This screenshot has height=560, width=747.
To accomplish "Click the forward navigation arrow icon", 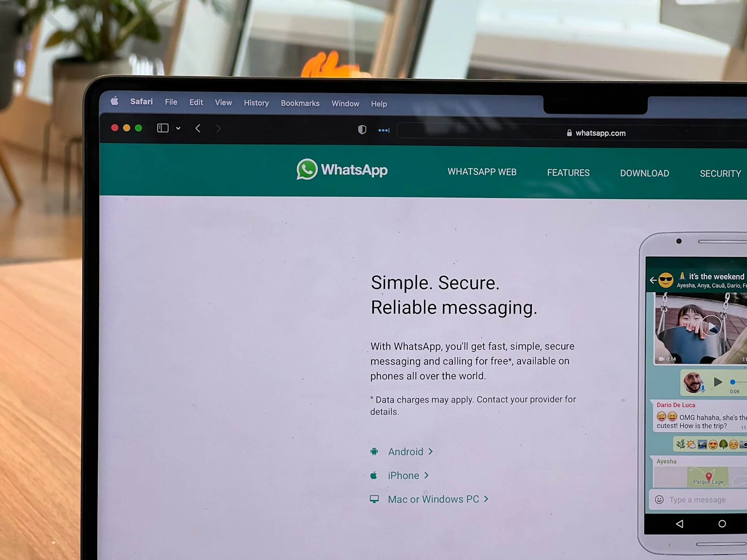I will point(218,128).
